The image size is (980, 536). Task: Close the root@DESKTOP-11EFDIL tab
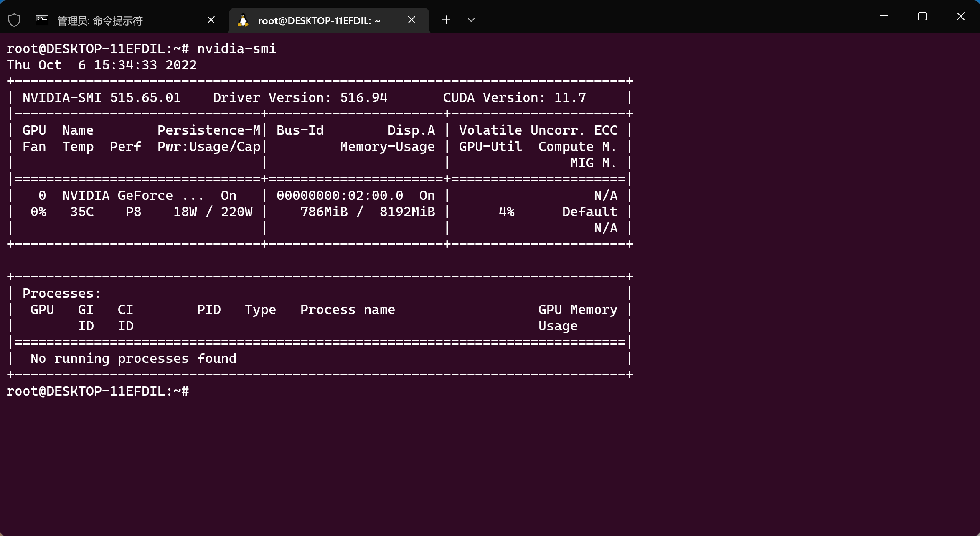[411, 20]
